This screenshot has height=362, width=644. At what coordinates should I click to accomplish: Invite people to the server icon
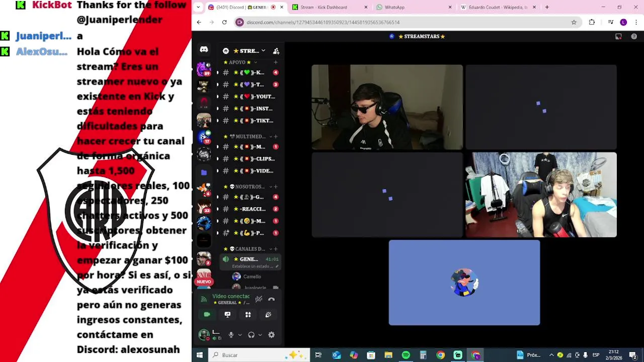coord(276,51)
